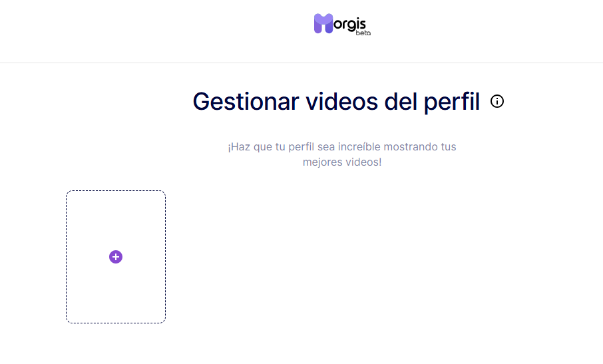Open the info icon beside the title

tap(497, 101)
